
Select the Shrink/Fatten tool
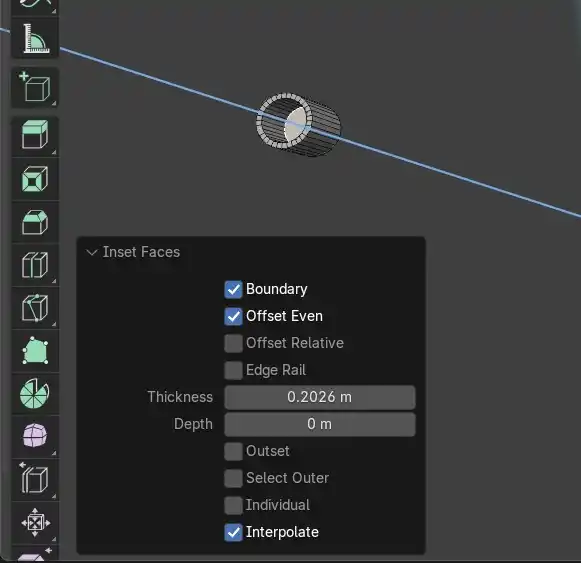point(35,523)
